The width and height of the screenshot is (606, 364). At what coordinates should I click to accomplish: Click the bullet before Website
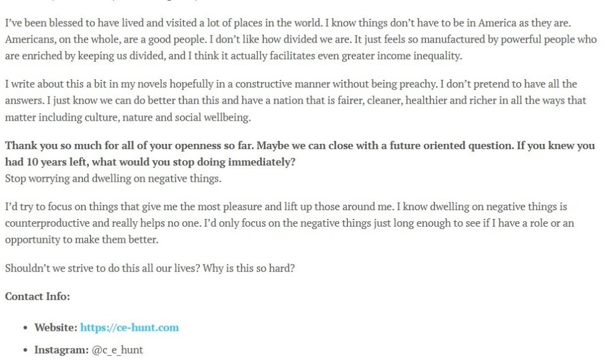[x=25, y=328]
